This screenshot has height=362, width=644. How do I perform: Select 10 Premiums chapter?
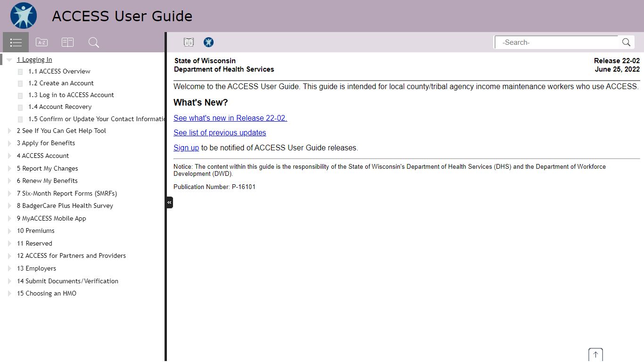[36, 230]
